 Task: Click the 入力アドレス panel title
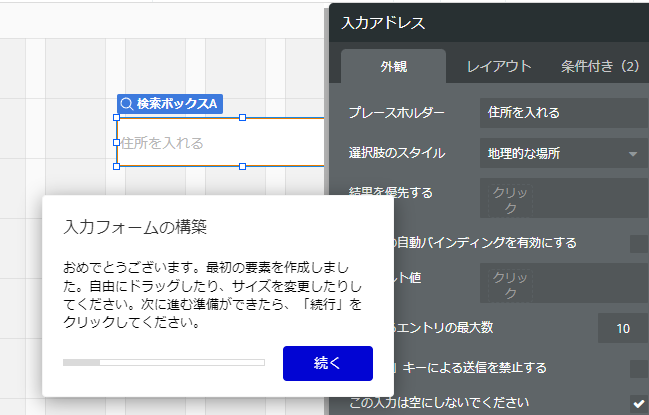[x=383, y=23]
